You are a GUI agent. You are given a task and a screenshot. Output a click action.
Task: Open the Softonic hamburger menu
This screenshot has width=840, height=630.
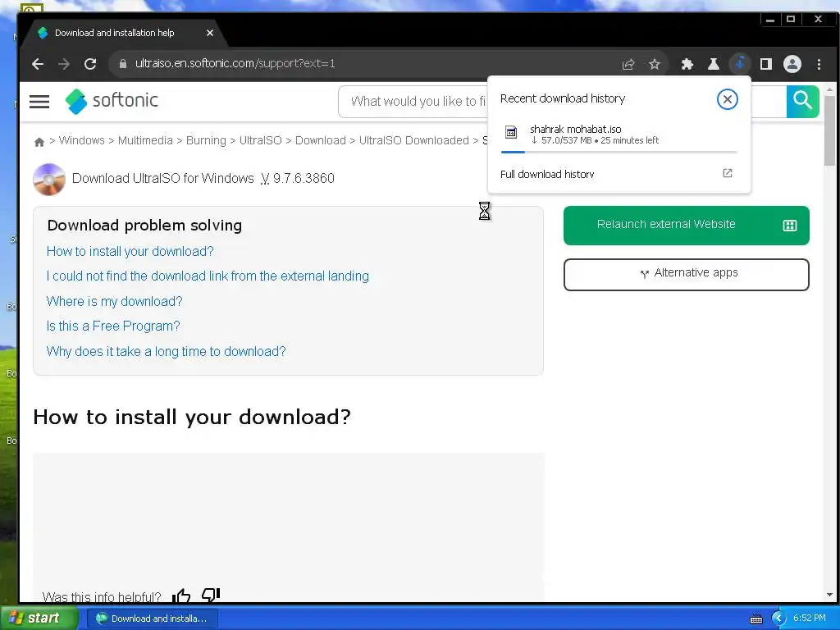click(x=39, y=101)
